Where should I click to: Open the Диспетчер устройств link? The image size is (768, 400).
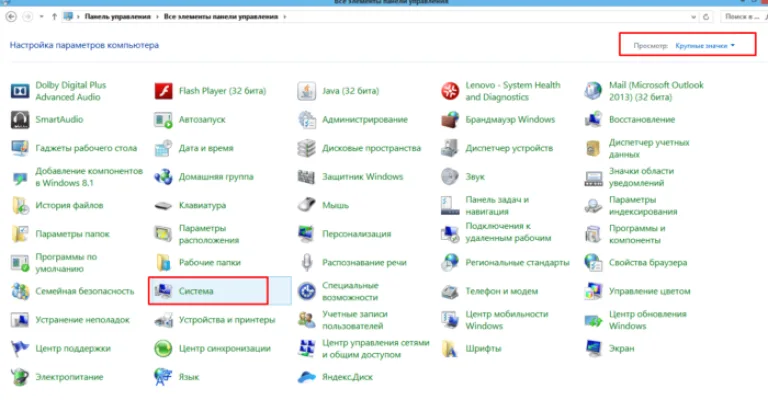point(509,148)
